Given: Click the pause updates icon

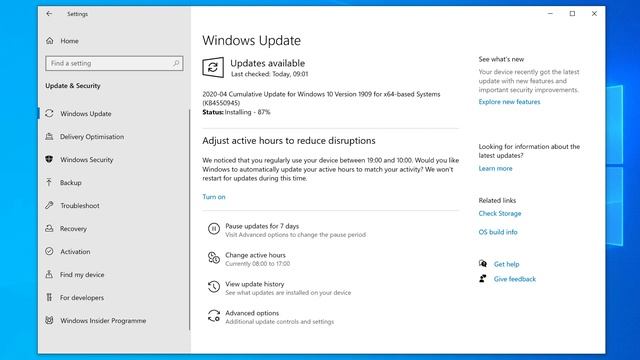Looking at the screenshot, I should tap(213, 229).
